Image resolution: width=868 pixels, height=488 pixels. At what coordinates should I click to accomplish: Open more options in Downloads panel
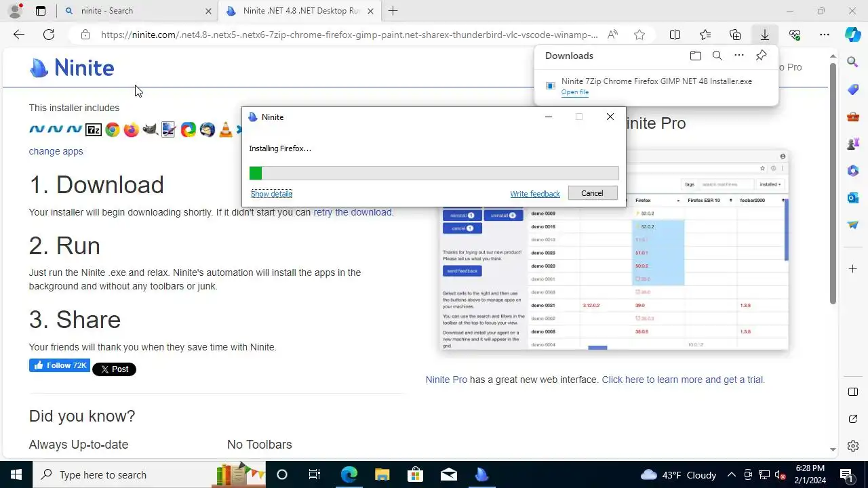click(x=739, y=56)
